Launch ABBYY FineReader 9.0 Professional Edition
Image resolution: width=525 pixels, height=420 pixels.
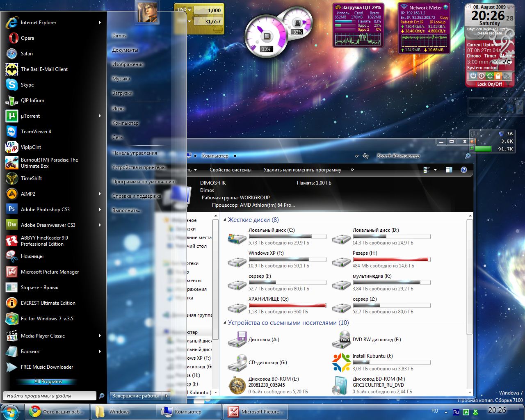53,241
